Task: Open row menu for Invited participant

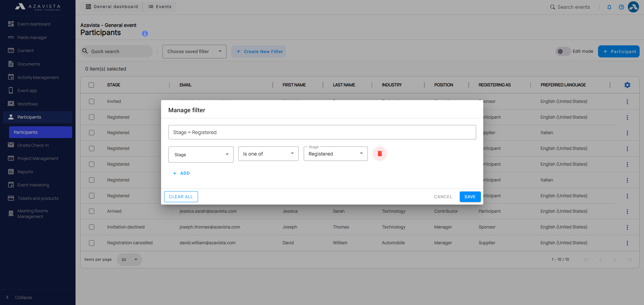Action: tap(627, 101)
